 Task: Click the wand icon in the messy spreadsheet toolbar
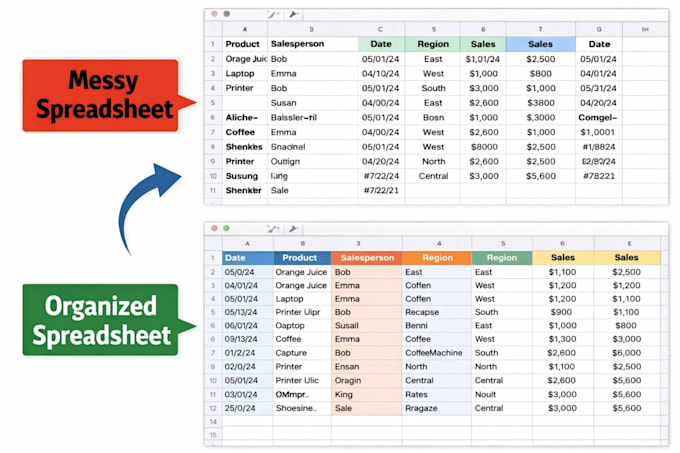273,15
